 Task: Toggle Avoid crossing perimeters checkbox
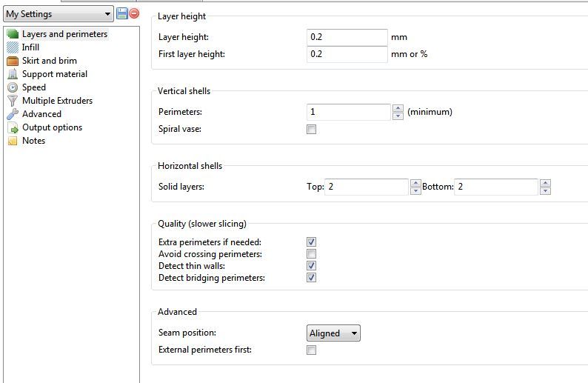pos(311,254)
